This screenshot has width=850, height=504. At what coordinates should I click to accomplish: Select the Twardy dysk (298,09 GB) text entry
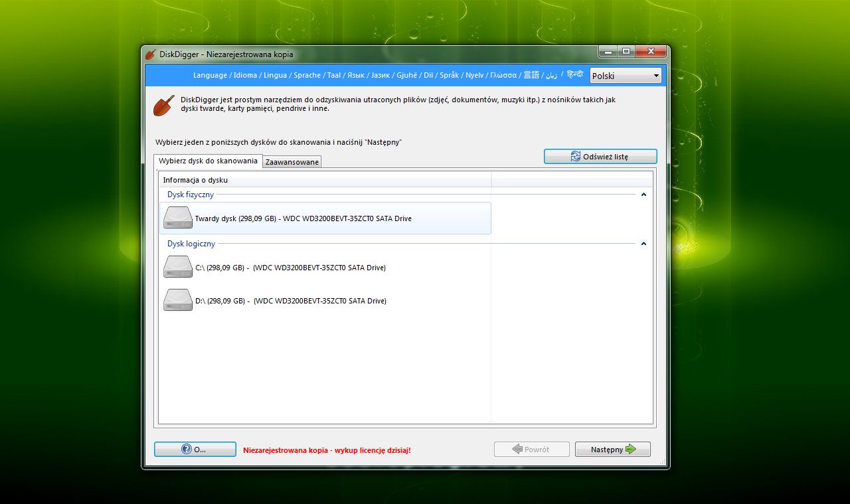303,218
